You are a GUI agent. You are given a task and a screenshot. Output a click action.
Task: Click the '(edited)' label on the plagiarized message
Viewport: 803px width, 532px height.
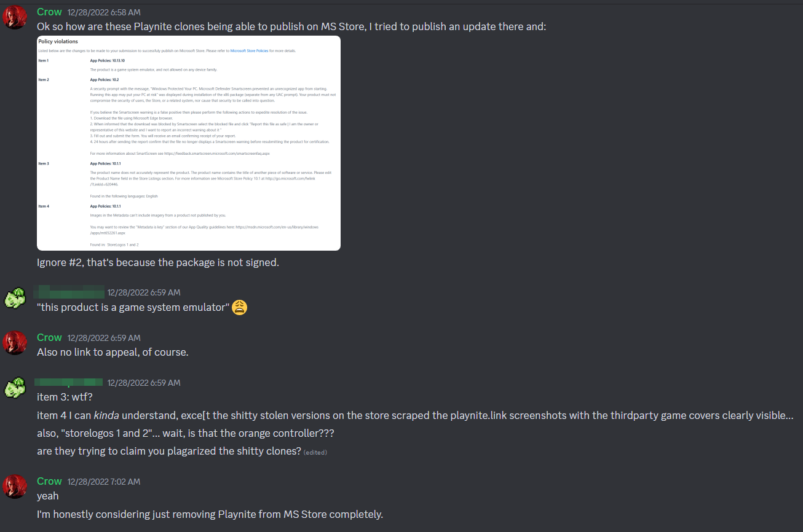[315, 452]
